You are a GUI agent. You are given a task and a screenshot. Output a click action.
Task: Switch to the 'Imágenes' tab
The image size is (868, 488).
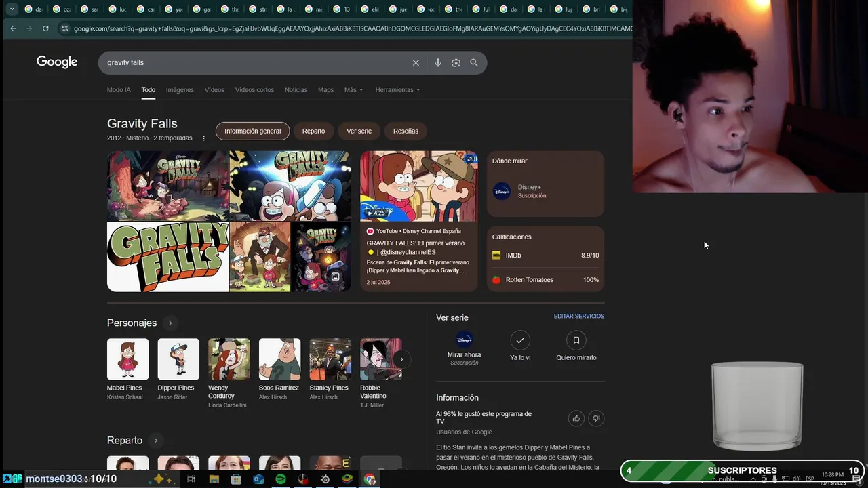(x=180, y=90)
